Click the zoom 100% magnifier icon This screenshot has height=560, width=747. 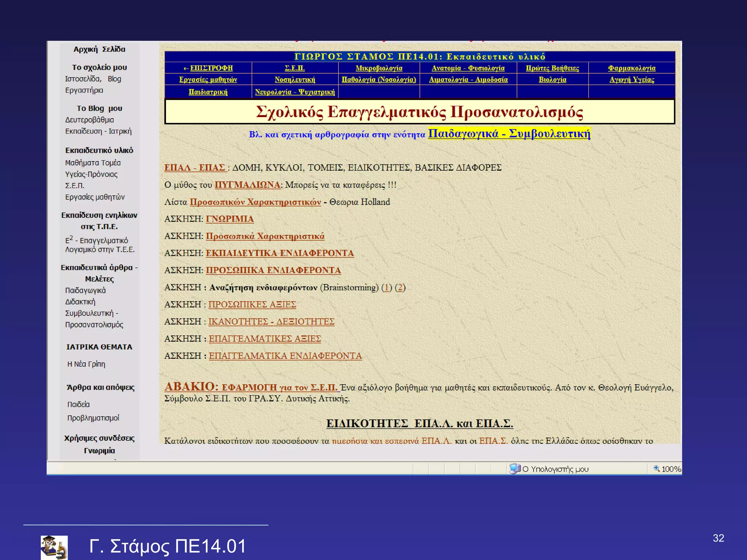657,468
